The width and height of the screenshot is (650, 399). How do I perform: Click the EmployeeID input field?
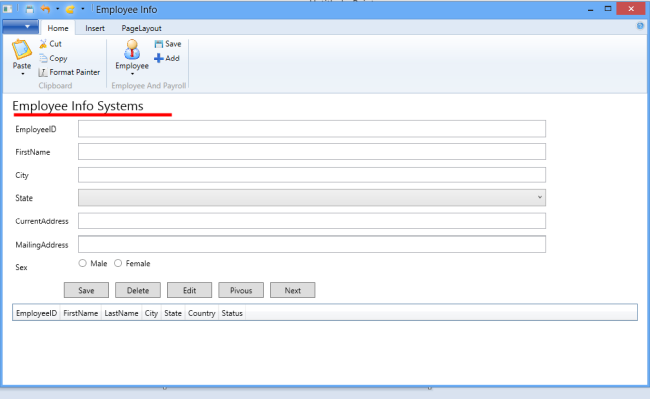[x=312, y=129]
